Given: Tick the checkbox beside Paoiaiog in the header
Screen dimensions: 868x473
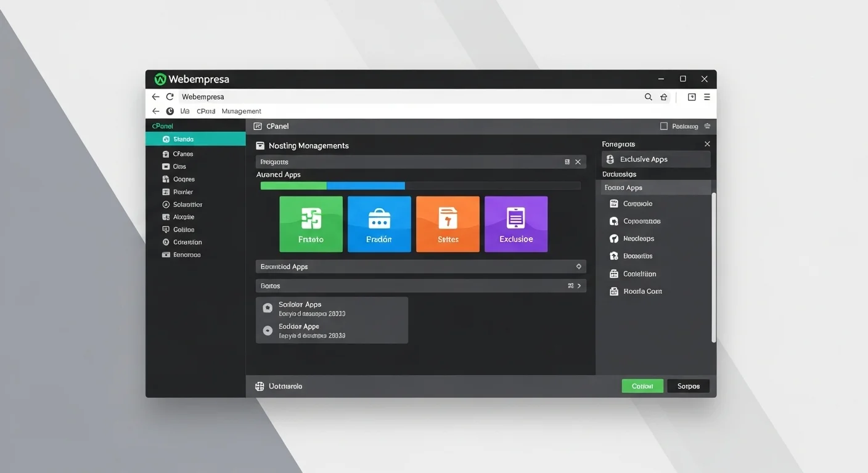Looking at the screenshot, I should pos(664,126).
